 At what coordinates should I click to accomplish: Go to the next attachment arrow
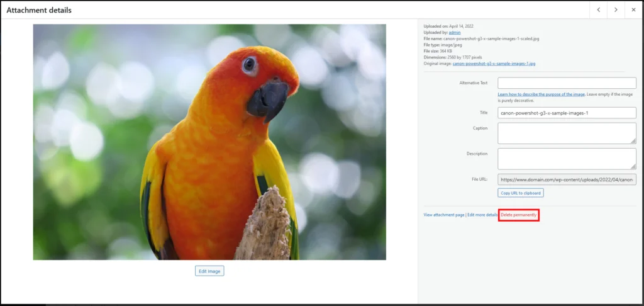click(616, 10)
